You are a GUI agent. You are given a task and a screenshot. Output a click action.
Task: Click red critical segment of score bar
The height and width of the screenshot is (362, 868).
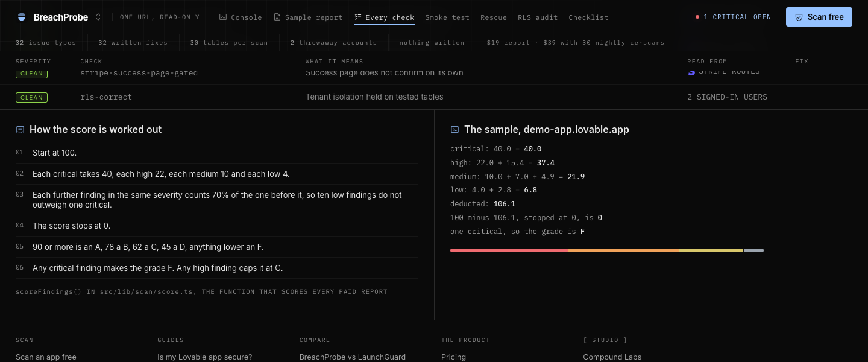click(509, 250)
